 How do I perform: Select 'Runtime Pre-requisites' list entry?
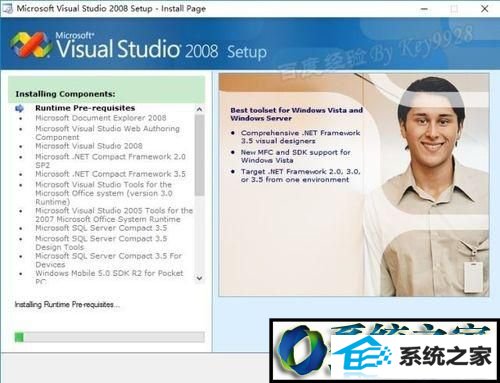(x=85, y=108)
